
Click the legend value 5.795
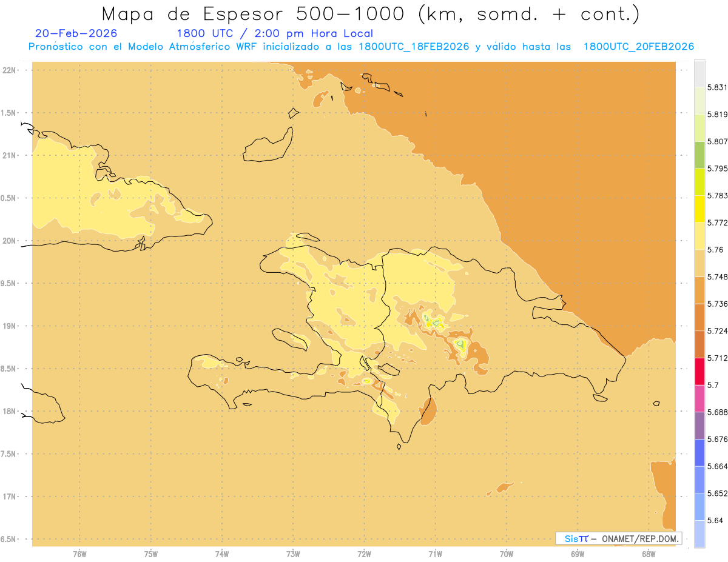[x=717, y=169]
